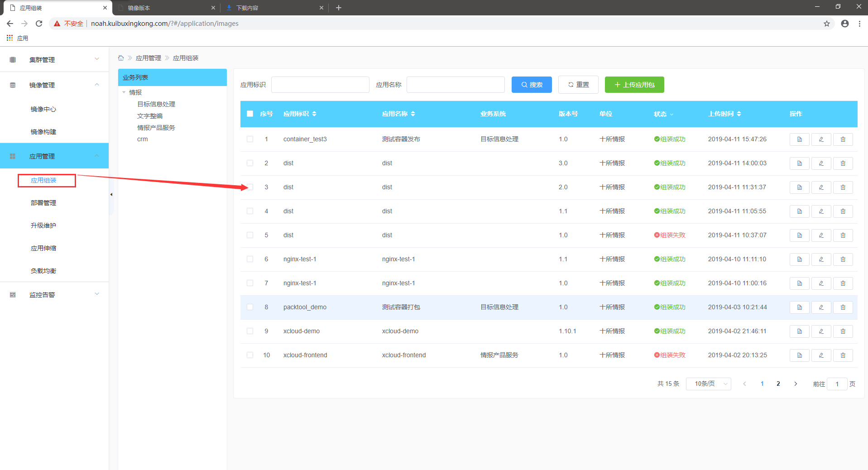
Task: Click the home icon in the breadcrumb
Action: click(121, 58)
